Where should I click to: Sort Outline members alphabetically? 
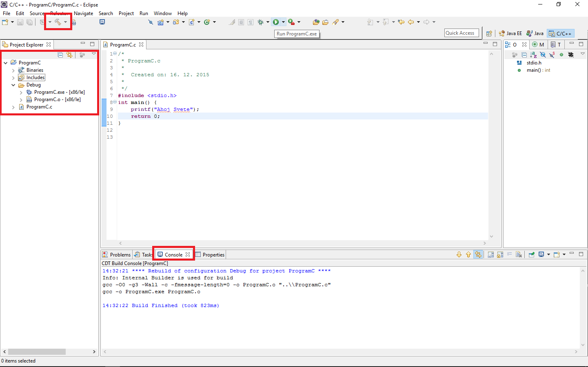click(x=534, y=54)
